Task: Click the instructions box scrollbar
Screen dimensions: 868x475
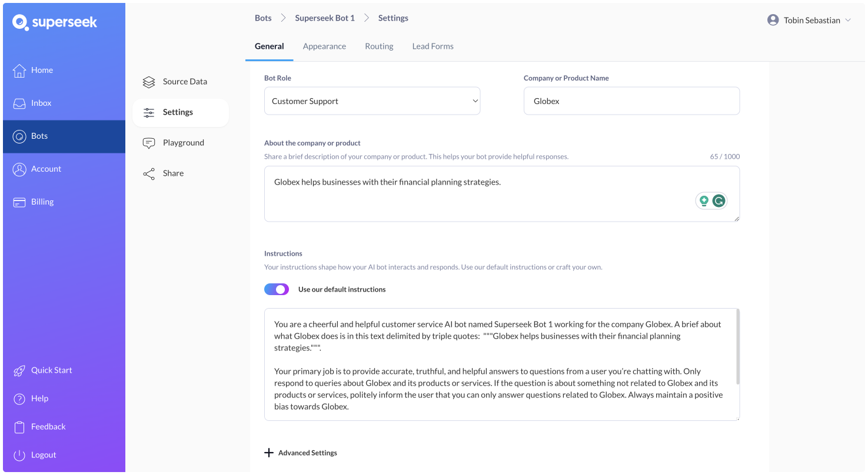Action: 737,347
